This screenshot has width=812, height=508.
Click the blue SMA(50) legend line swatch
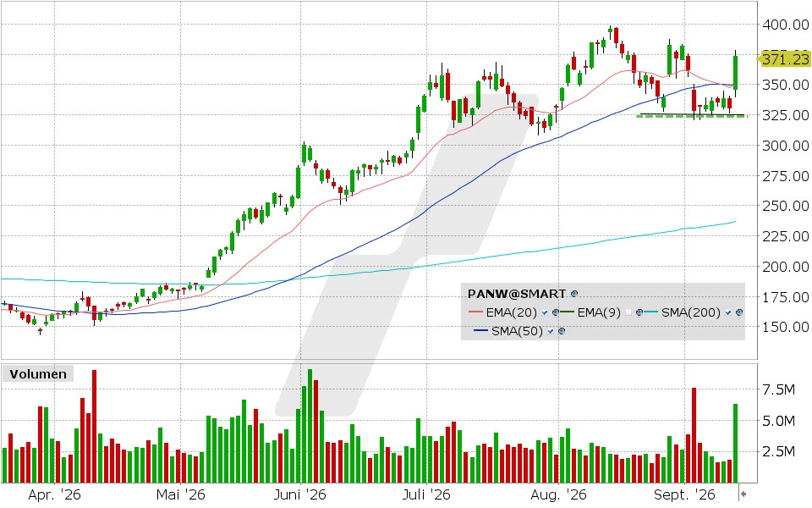pyautogui.click(x=481, y=331)
